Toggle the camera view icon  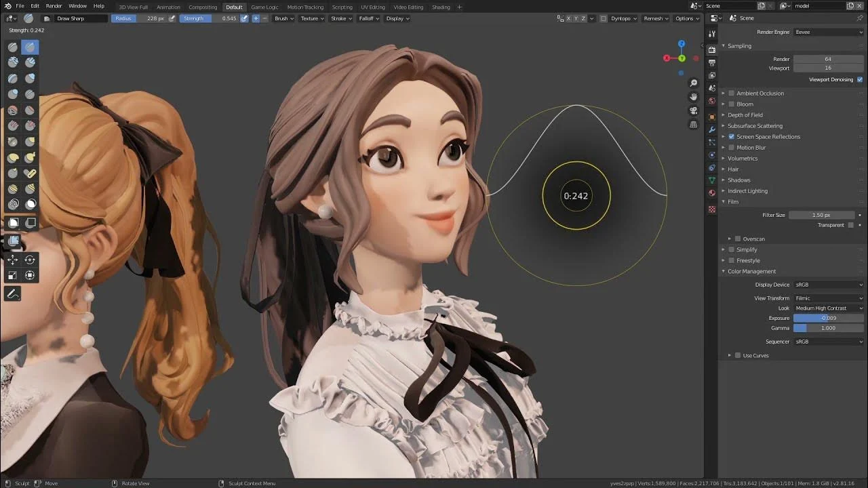[693, 110]
